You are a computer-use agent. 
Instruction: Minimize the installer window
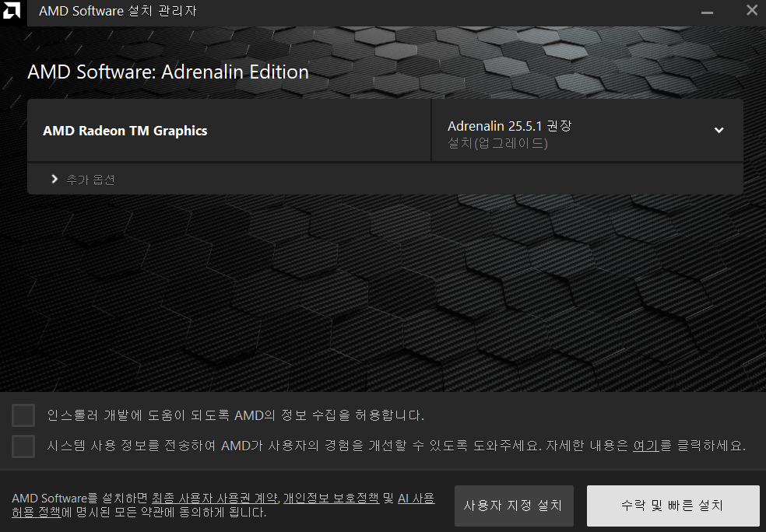(706, 12)
